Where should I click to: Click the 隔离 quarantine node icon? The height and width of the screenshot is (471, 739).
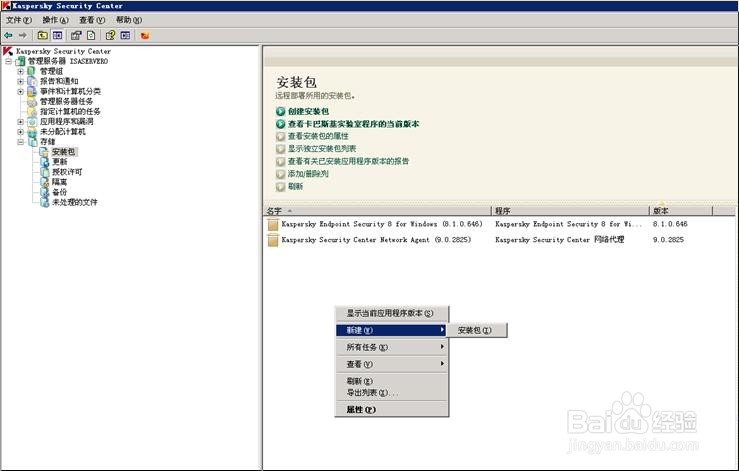44,182
